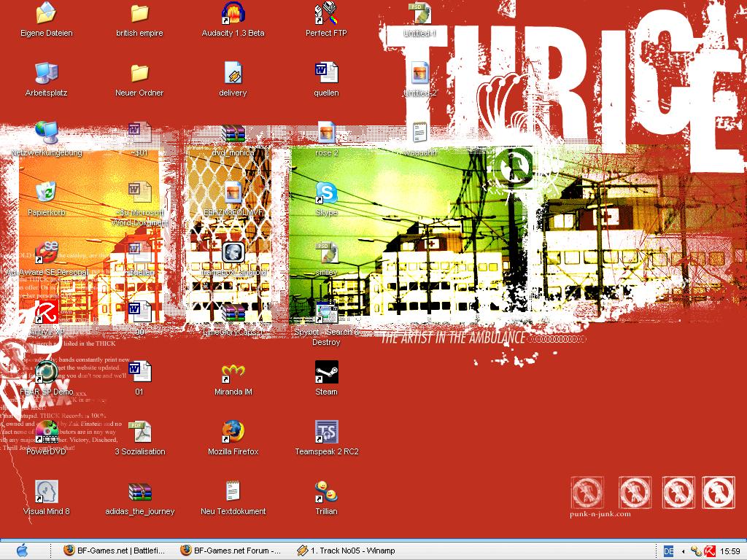The width and height of the screenshot is (747, 560).
Task: Open the Eigene Dateien folder icon
Action: pos(46,13)
